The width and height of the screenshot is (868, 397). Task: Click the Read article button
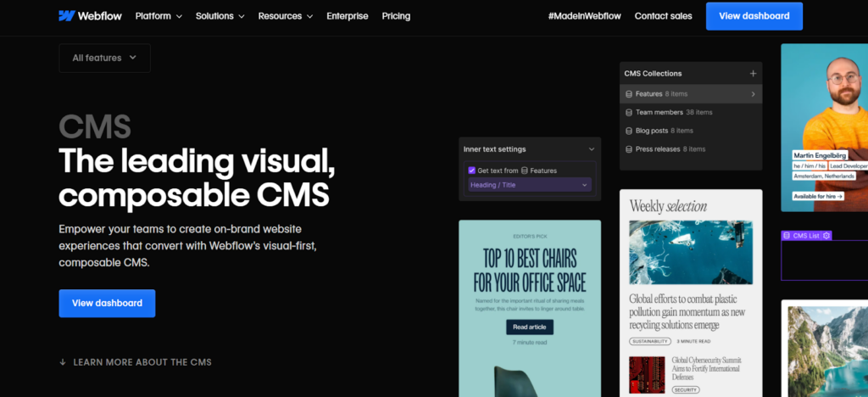point(529,327)
